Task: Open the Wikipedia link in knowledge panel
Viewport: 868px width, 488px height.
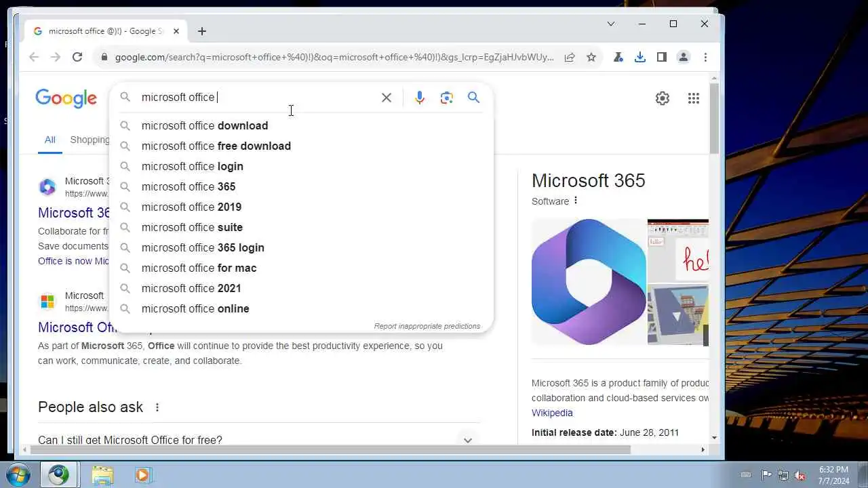Action: [x=552, y=413]
